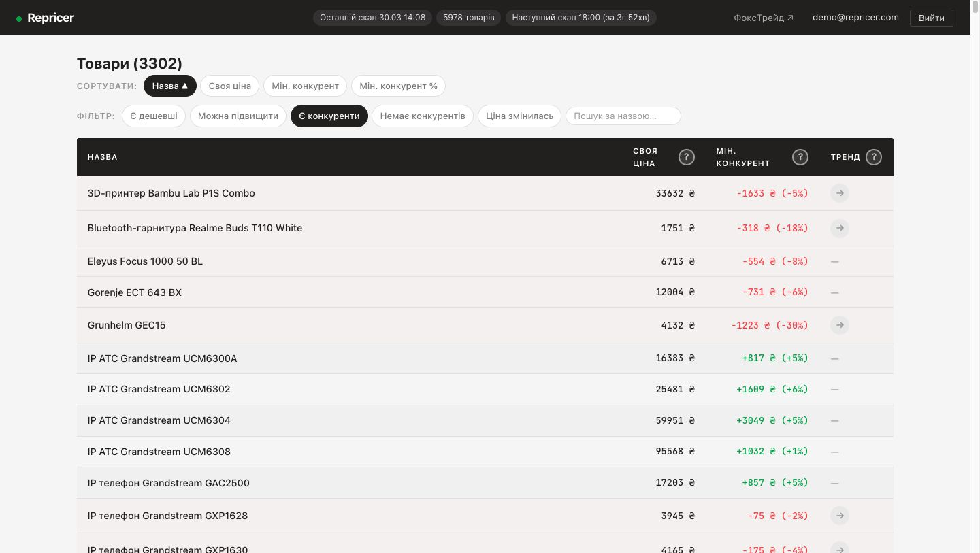Reverse sort order on Назва
Viewport: 980px width, 553px height.
pos(169,86)
